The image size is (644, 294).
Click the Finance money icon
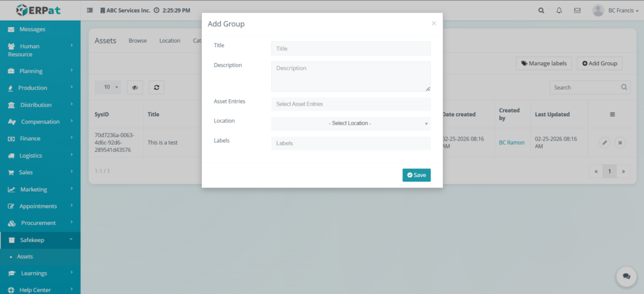pyautogui.click(x=11, y=139)
